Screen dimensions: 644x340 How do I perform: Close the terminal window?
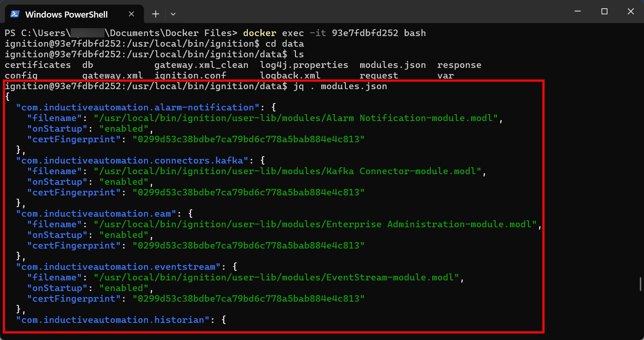(x=631, y=11)
